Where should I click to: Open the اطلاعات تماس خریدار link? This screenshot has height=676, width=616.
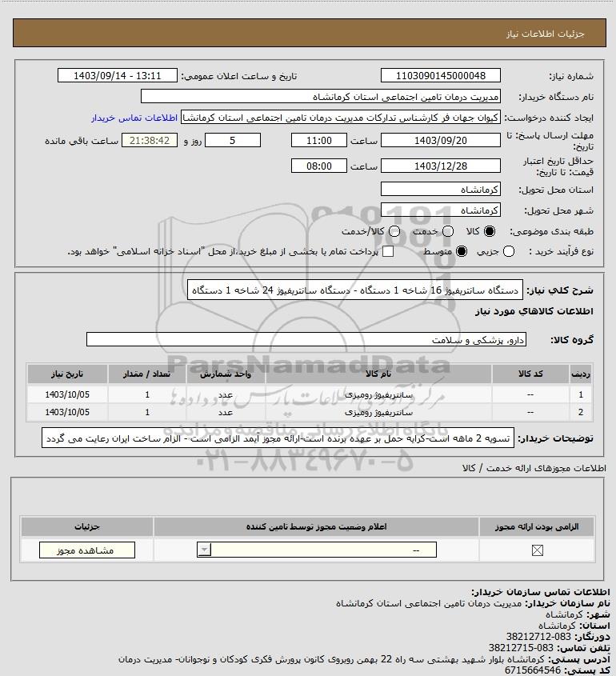[134, 118]
